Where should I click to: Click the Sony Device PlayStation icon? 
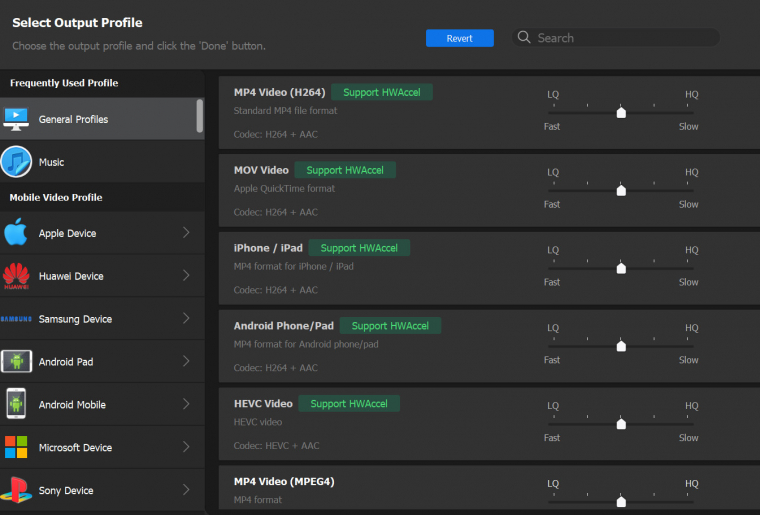[x=16, y=490]
